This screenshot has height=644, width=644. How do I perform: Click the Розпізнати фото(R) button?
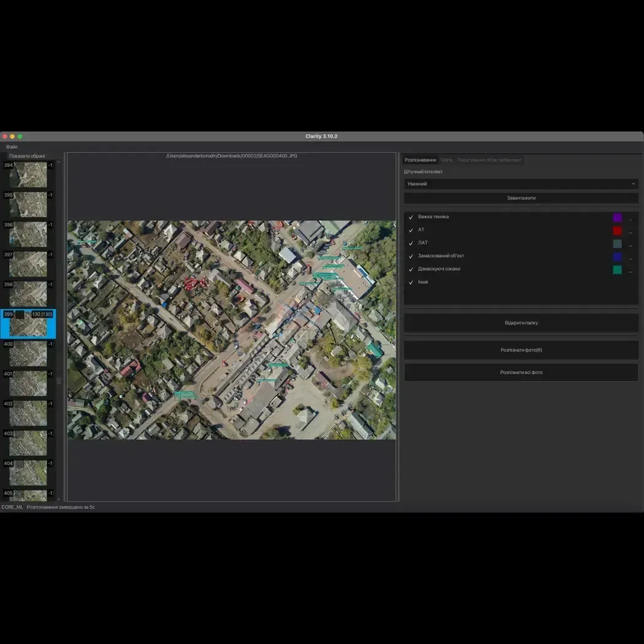(x=521, y=350)
